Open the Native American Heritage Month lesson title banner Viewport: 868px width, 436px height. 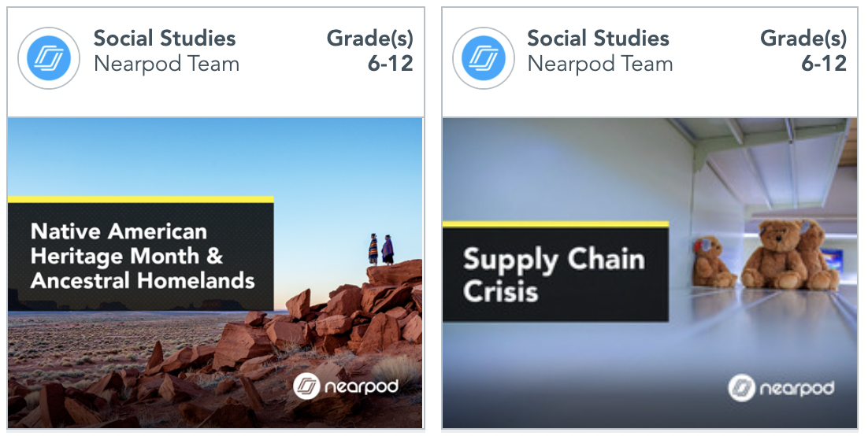point(141,255)
